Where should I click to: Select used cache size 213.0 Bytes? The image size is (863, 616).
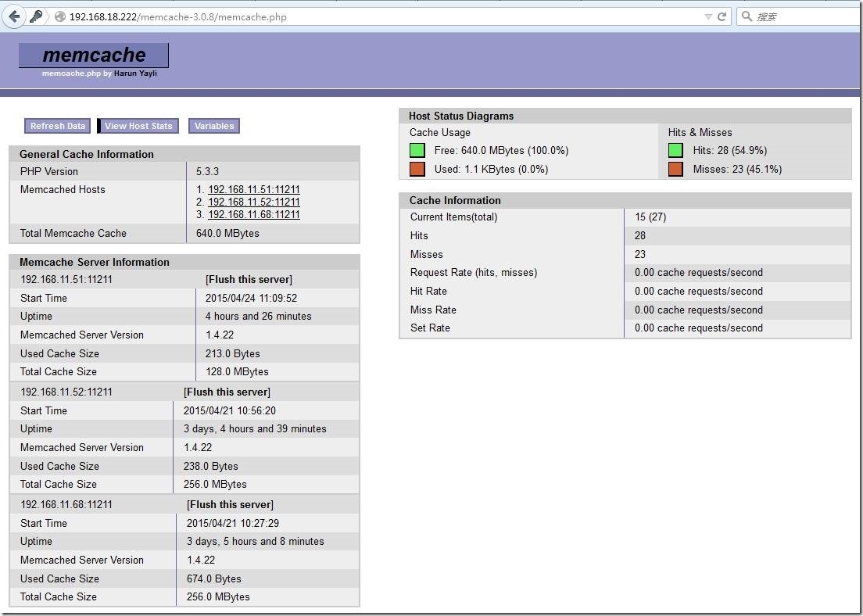pos(232,354)
